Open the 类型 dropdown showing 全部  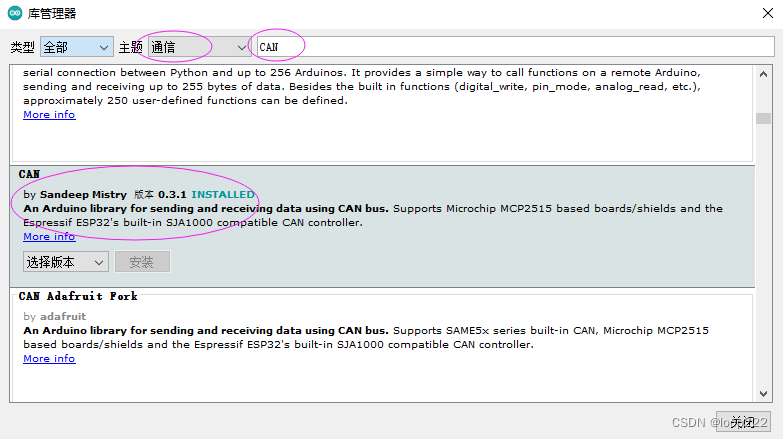76,47
